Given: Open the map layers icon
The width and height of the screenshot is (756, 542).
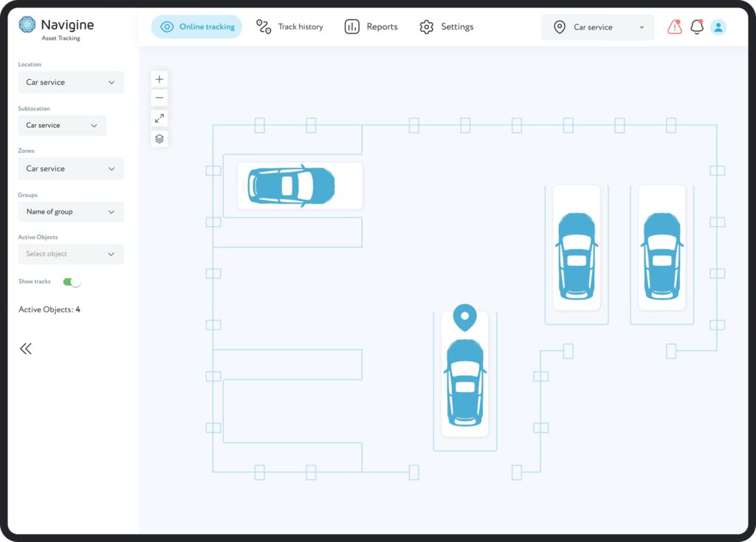Looking at the screenshot, I should (159, 138).
